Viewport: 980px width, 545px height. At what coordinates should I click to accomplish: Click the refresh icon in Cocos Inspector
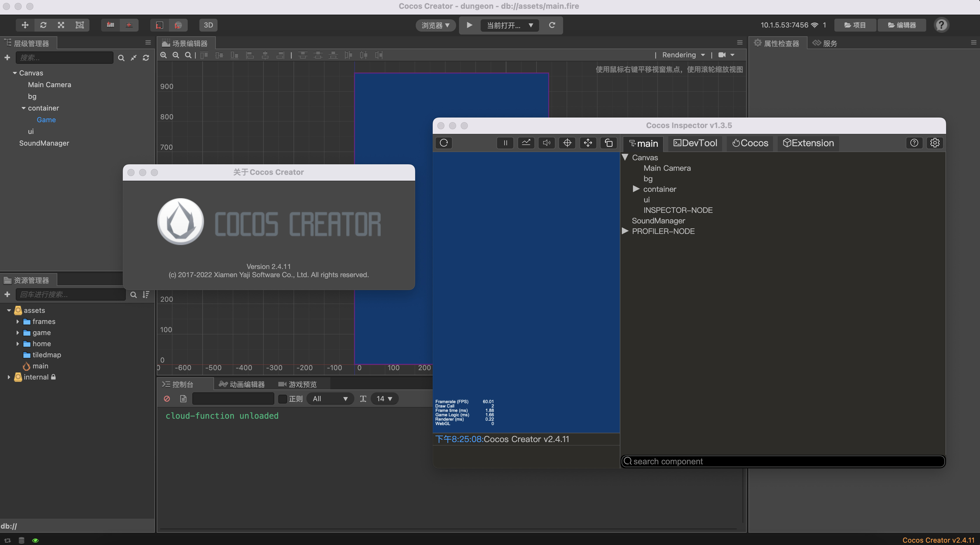point(444,143)
